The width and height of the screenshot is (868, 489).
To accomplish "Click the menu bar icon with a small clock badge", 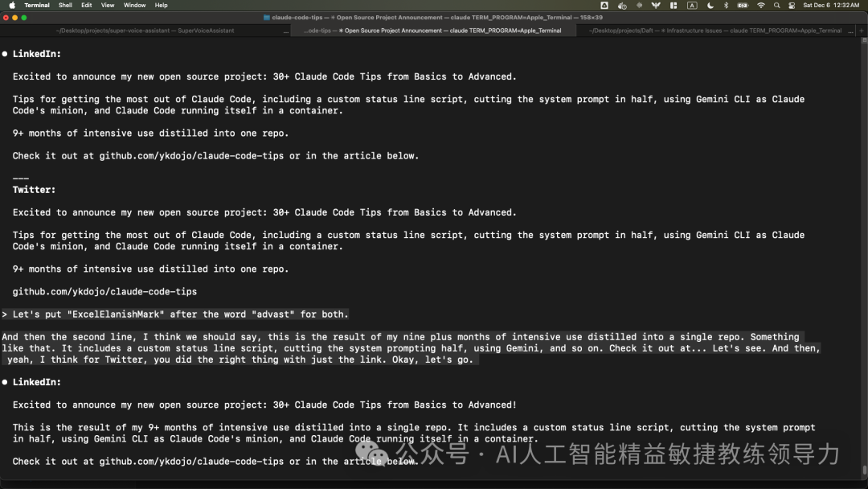I will click(622, 5).
